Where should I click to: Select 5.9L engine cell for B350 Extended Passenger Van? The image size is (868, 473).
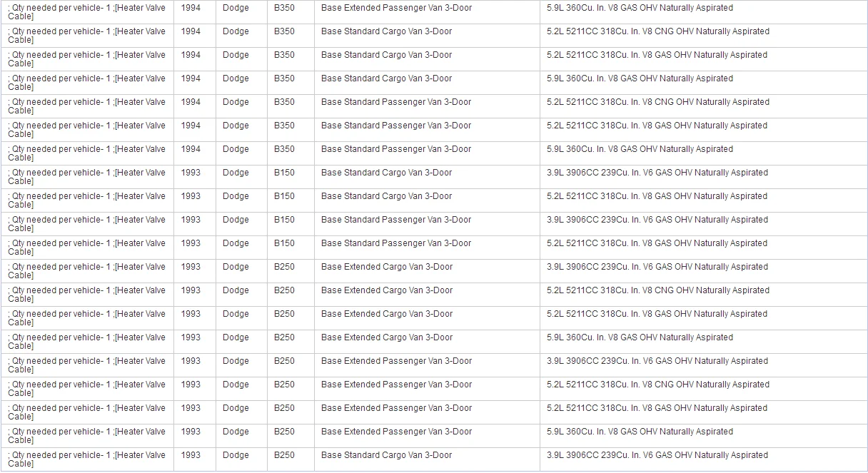tap(640, 8)
